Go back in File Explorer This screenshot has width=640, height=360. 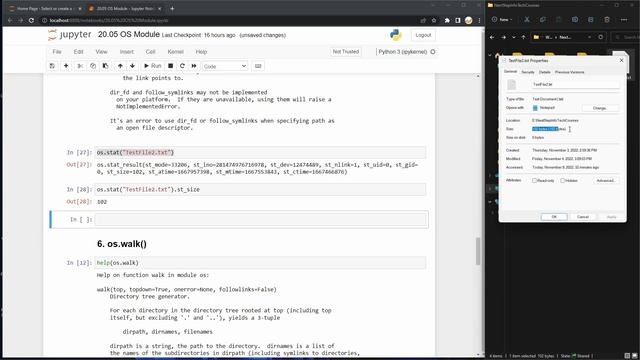point(492,37)
